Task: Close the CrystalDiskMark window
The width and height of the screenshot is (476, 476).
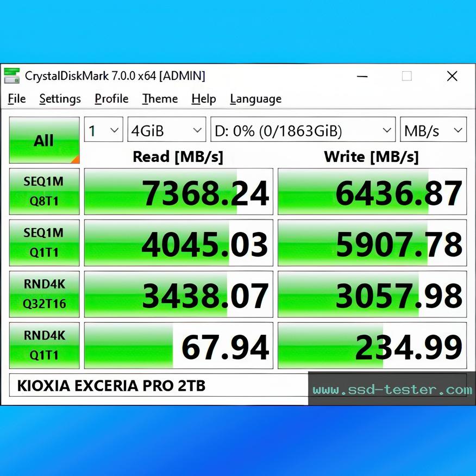Action: pos(452,76)
